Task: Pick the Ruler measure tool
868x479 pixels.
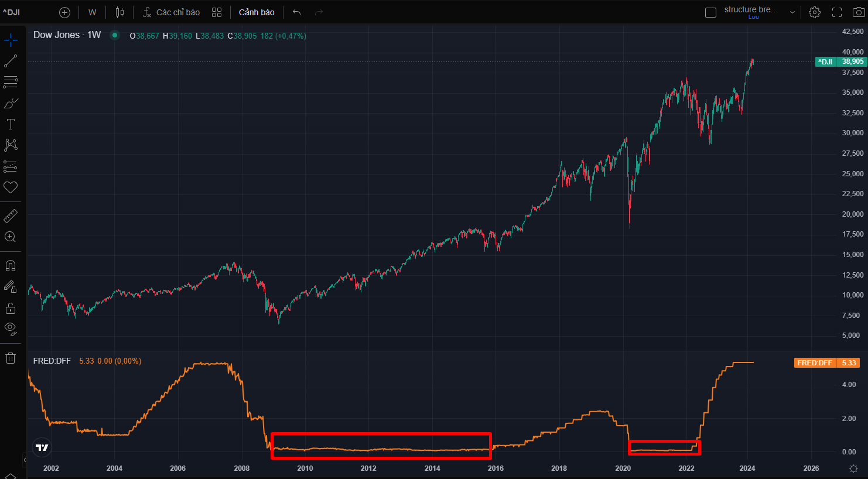Action: pyautogui.click(x=11, y=216)
